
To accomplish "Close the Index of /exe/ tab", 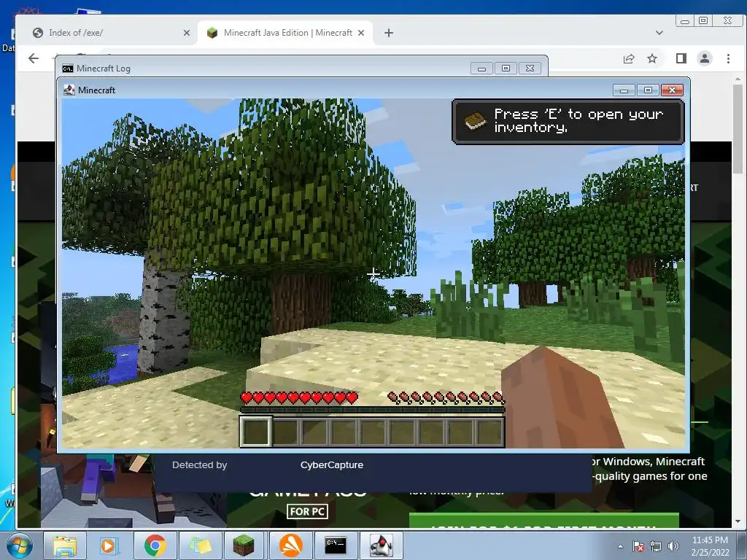I will coord(186,33).
